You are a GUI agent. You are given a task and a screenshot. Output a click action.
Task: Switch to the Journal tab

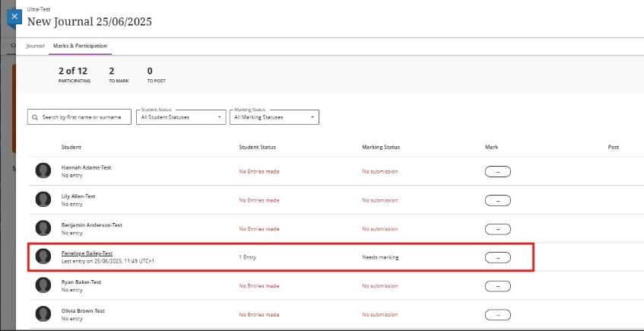click(35, 46)
